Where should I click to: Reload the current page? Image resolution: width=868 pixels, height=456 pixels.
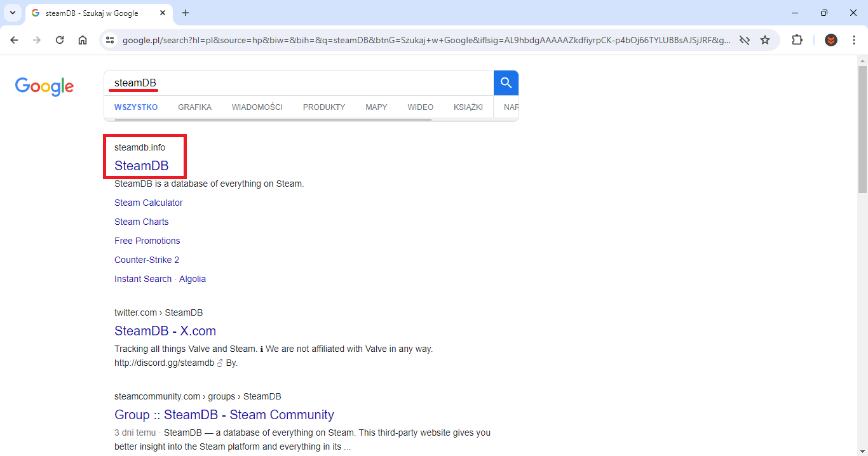(60, 40)
